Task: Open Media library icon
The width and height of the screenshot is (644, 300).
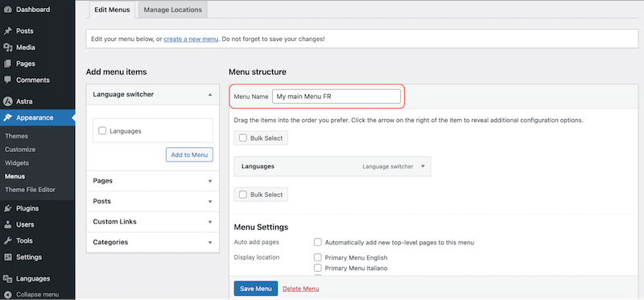Action: pyautogui.click(x=7, y=47)
